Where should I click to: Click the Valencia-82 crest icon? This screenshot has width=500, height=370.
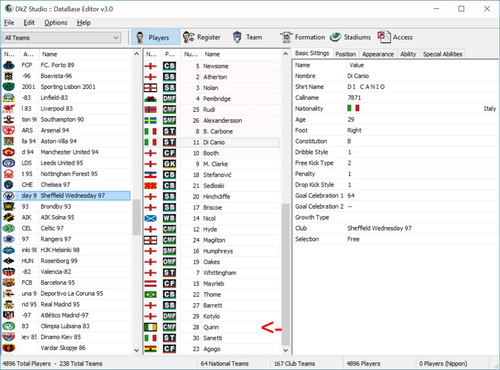pos(9,272)
